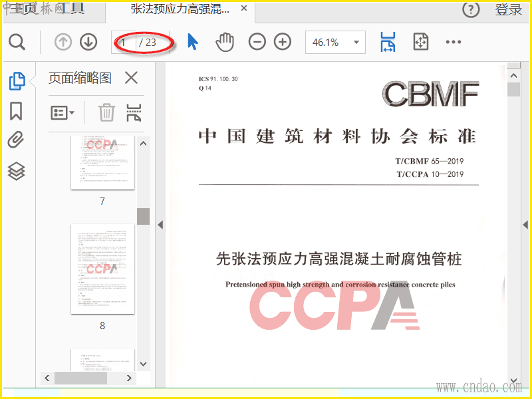
Task: Open the page thumbnails sidebar icon
Action: click(17, 81)
